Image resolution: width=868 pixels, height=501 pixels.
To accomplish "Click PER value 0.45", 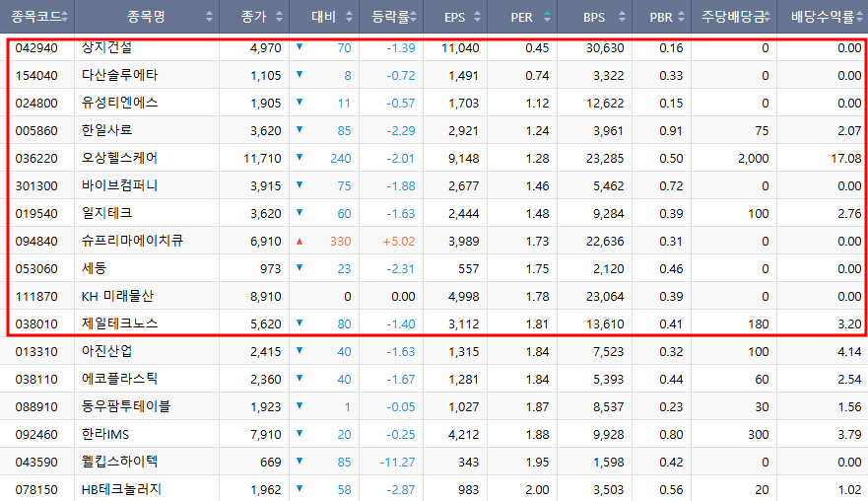I will (x=537, y=48).
